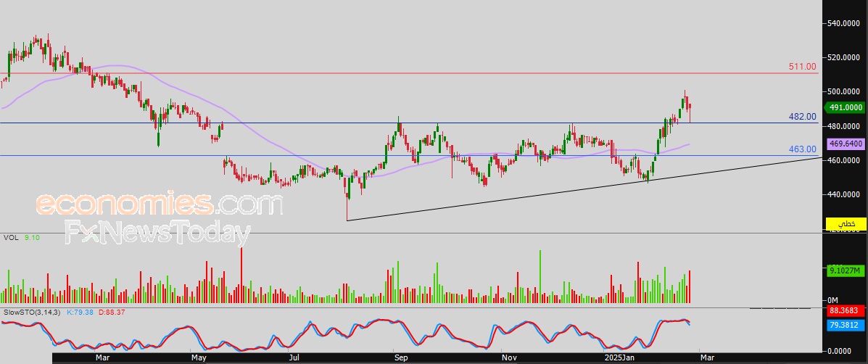Jump to May on the time axis

click(199, 357)
